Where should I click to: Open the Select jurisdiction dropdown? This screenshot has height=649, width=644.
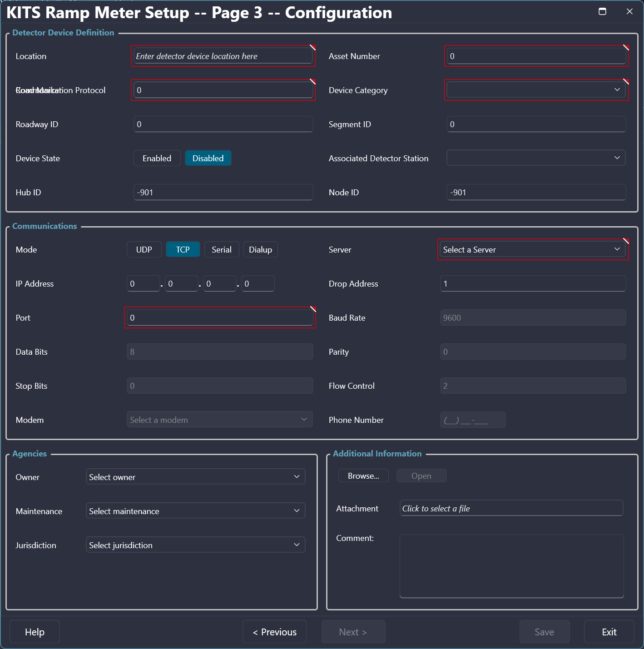click(195, 545)
